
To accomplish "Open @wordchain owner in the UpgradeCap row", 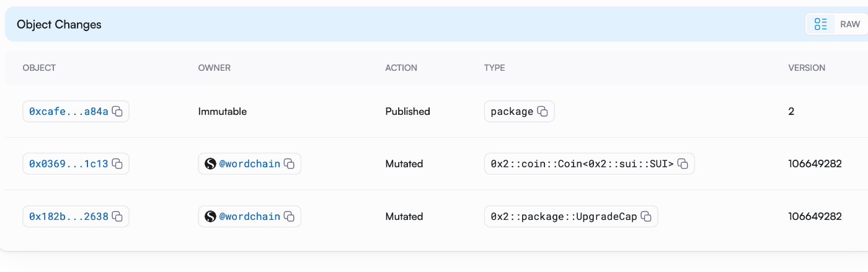I will point(250,217).
